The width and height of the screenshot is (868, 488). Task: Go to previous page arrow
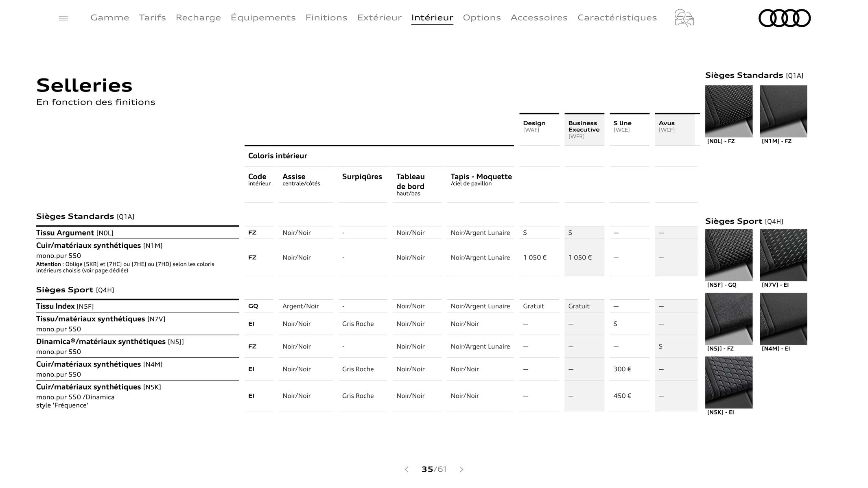tap(406, 469)
